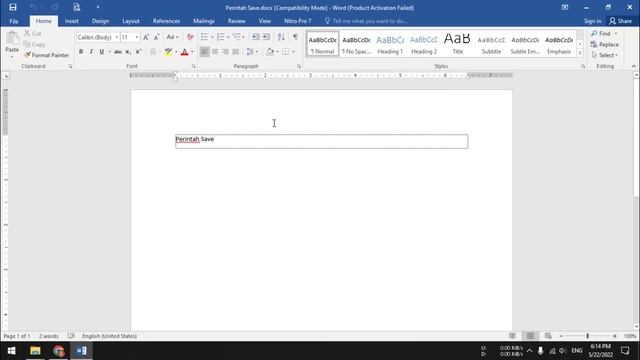The image size is (640, 360).
Task: Switch to the References tab
Action: 166,21
